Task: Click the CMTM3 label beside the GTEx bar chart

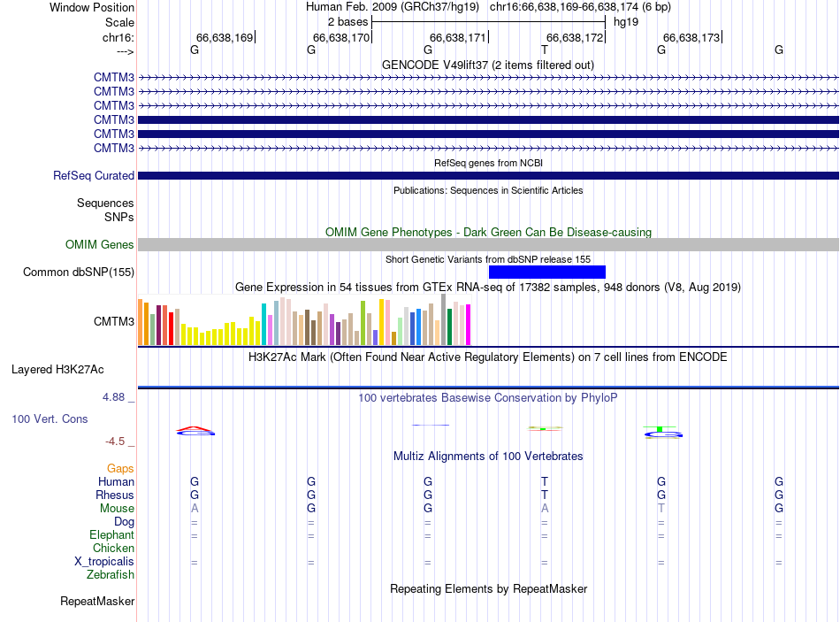Action: click(x=113, y=322)
